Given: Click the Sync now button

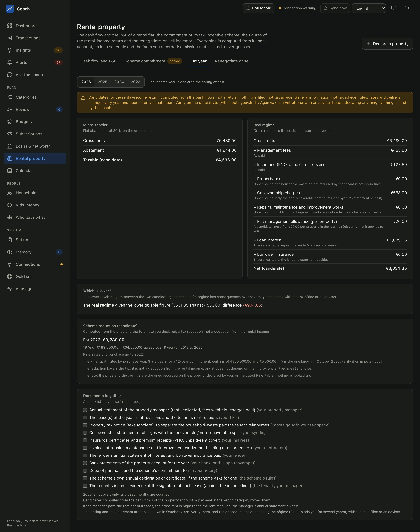Looking at the screenshot, I should 335,8.
